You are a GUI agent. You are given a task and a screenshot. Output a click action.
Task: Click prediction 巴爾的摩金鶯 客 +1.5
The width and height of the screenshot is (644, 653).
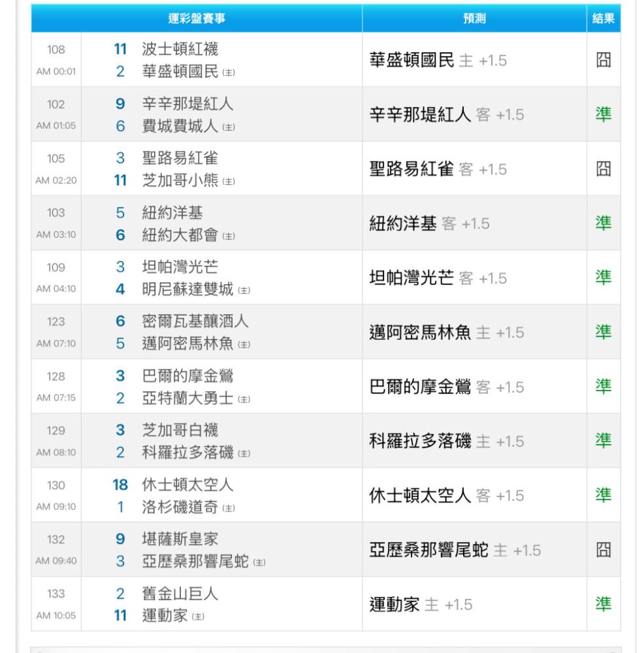click(447, 387)
